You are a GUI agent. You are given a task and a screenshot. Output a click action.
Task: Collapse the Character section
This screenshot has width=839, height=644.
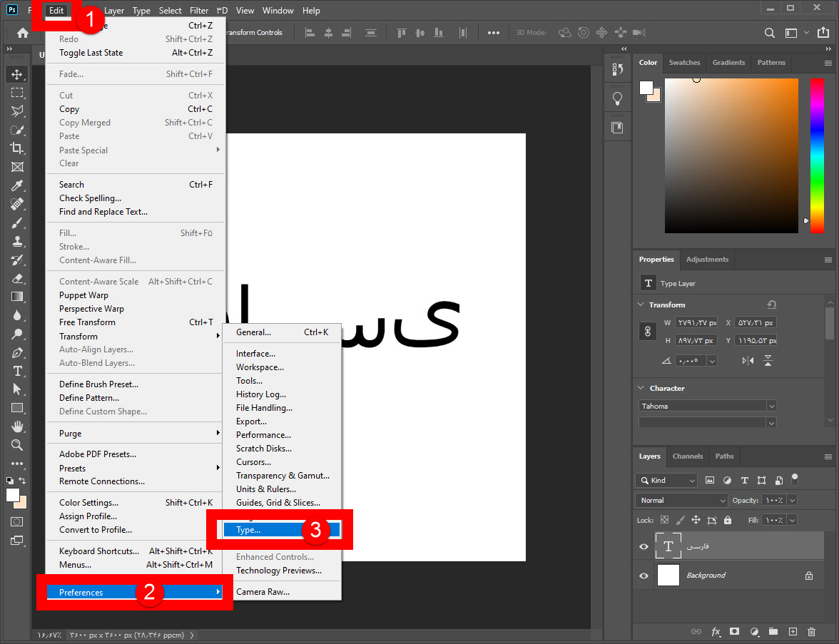pos(641,388)
